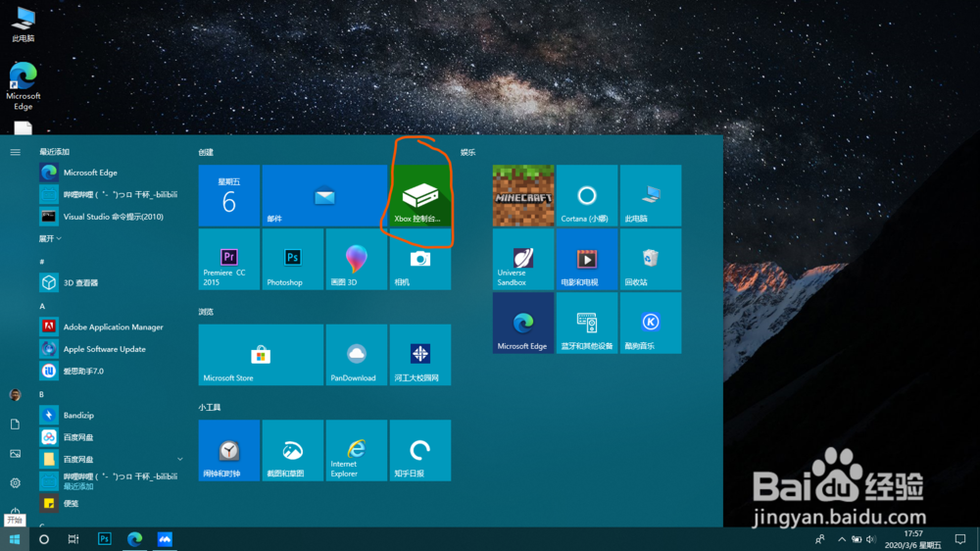Launch Premiere CC 2015 tile

pos(228,259)
